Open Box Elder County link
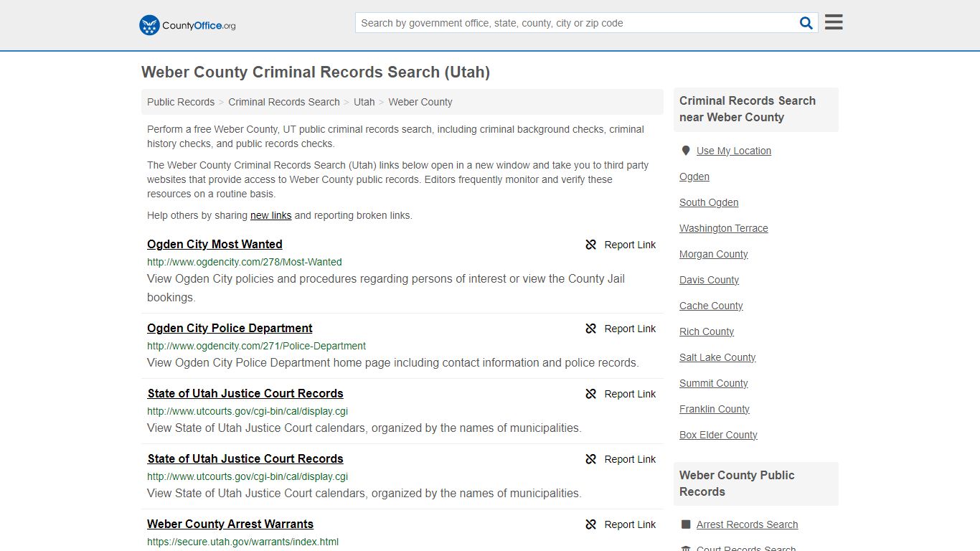Screen dimensions: 980x551 pos(718,435)
